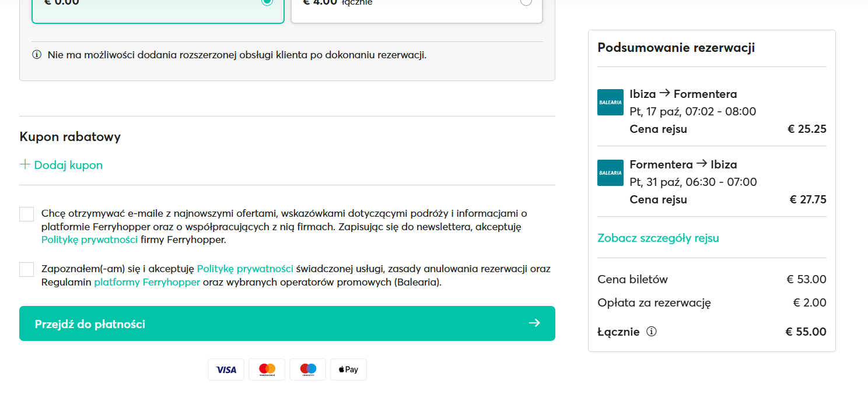Screen dimensions: 868x419
Task: Tick the newsletter subscription checkbox
Action: pos(27,214)
